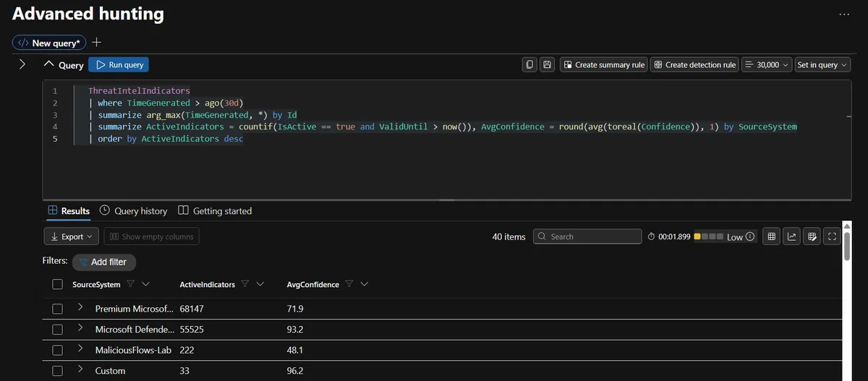868x381 pixels.
Task: Select the MaliciousFlows-Lab row checkbox
Action: tap(58, 350)
